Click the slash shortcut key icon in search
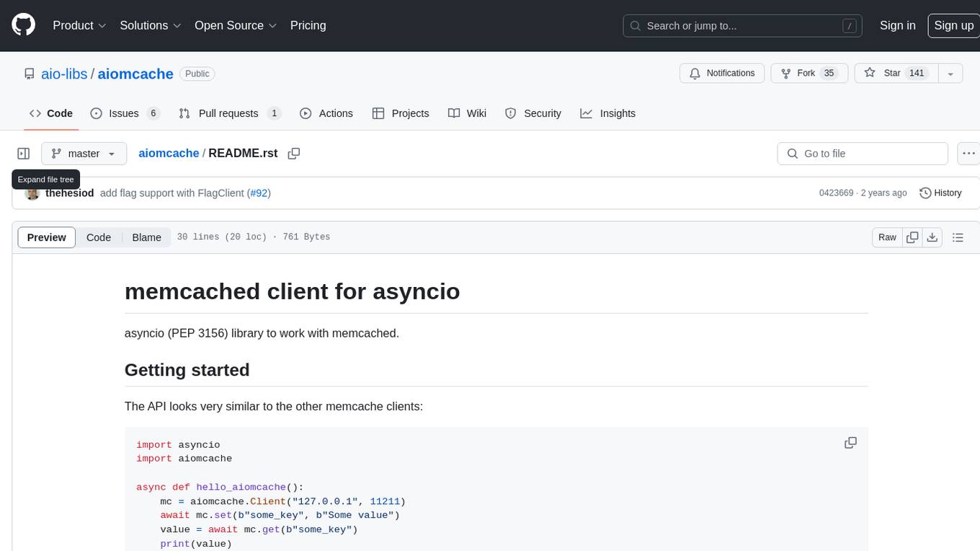The image size is (980, 551). pos(850,26)
